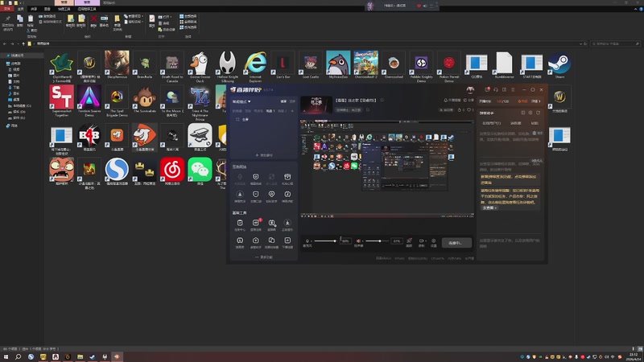Click the headset support icon in streaming app
Viewport: 644px width, 362px height.
496,89
